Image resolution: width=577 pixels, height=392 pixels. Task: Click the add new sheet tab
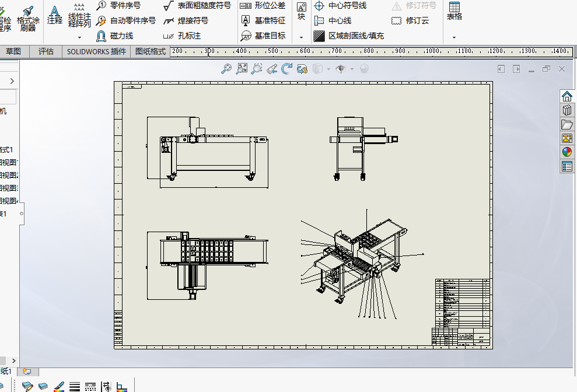(27, 372)
